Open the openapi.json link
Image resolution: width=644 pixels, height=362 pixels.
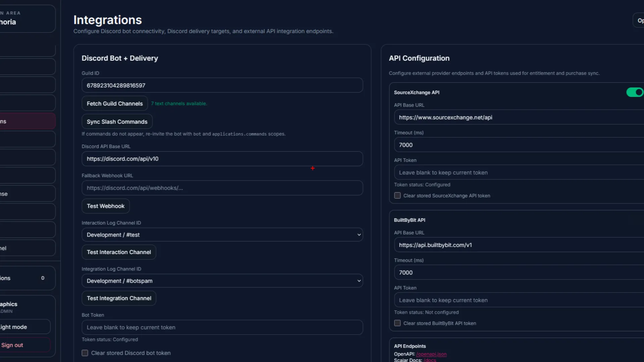[431, 354]
